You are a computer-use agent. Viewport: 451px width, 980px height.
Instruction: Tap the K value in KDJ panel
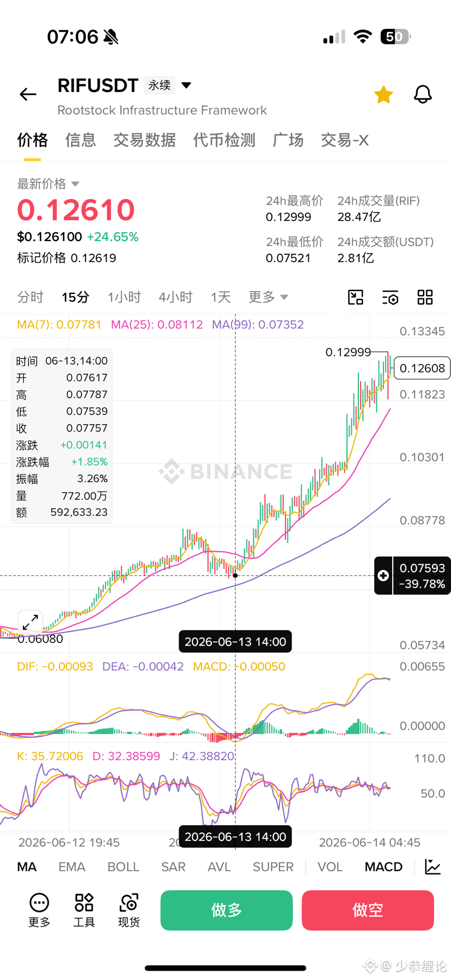(50, 756)
